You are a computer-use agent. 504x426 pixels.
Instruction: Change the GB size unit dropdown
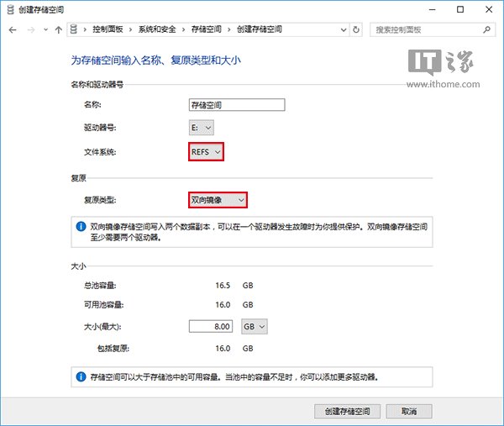[255, 326]
